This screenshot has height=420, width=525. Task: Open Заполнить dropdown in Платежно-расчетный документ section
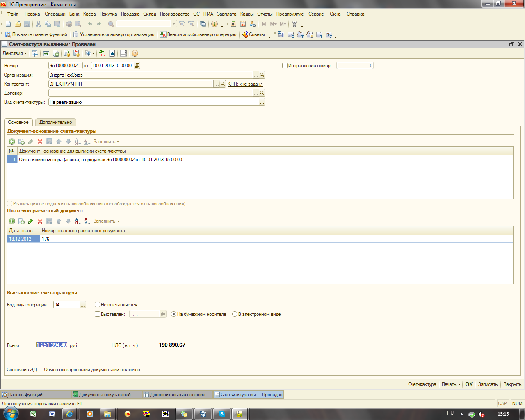(106, 221)
